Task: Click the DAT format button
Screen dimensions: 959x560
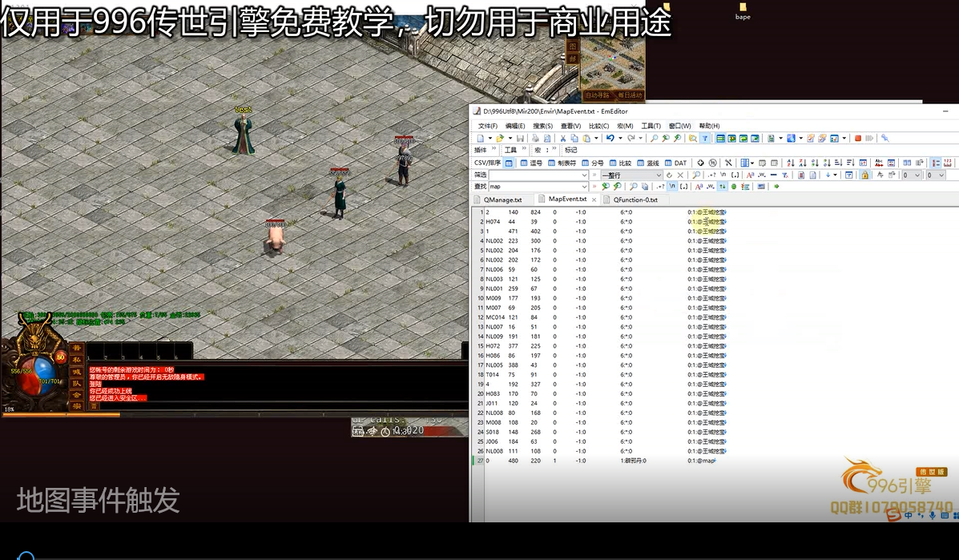Action: pyautogui.click(x=675, y=163)
